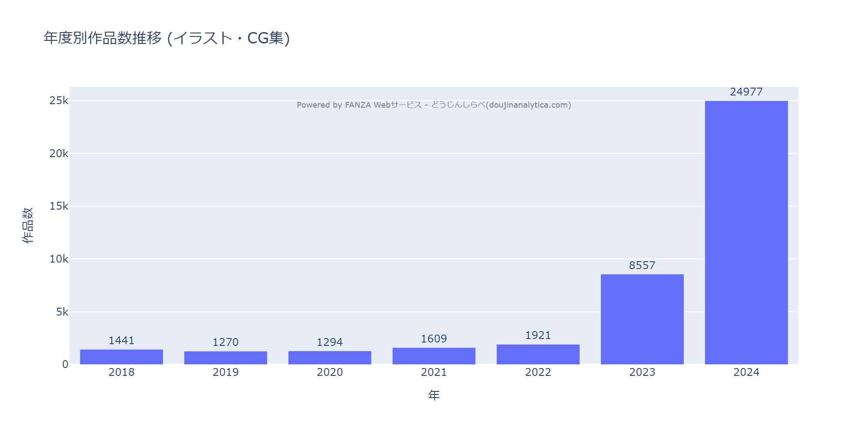The width and height of the screenshot is (868, 434).
Task: Click the 2020 bar
Action: coord(329,358)
